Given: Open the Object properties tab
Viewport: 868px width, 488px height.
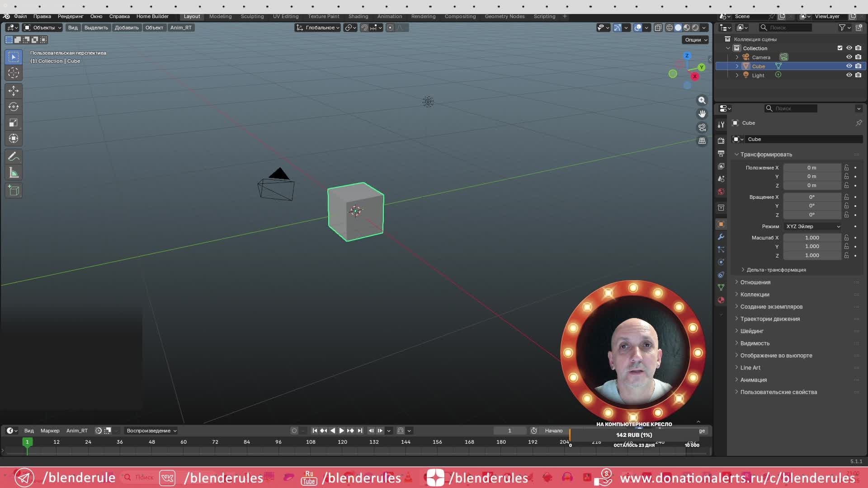Looking at the screenshot, I should tap(721, 224).
